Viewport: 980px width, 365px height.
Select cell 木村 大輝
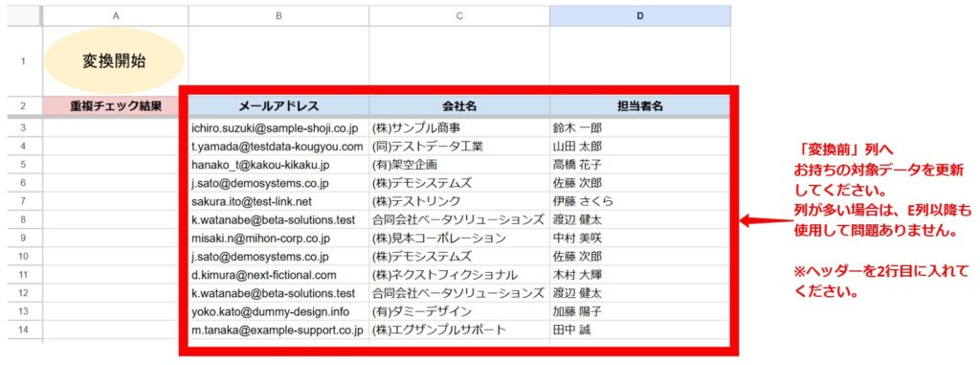pos(640,274)
